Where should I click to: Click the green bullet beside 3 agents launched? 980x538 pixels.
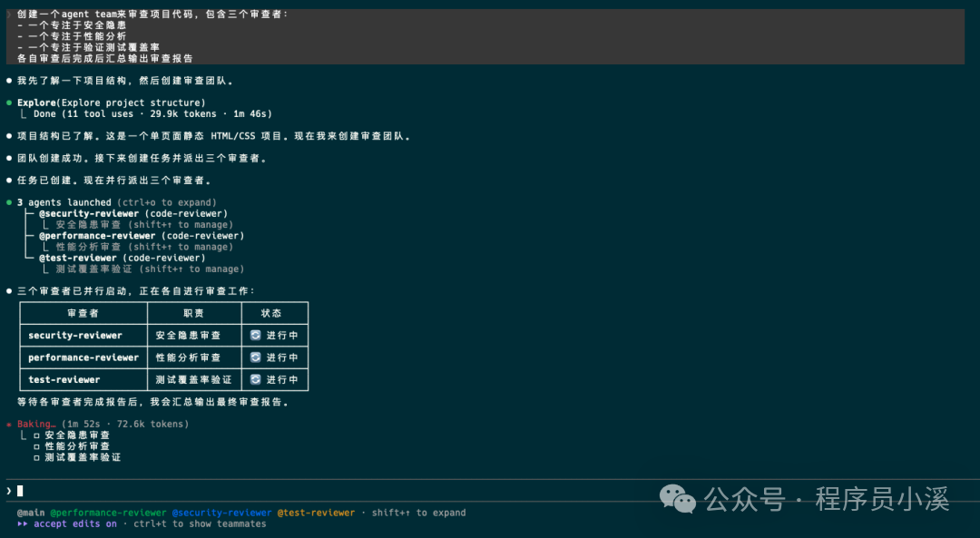pos(9,202)
